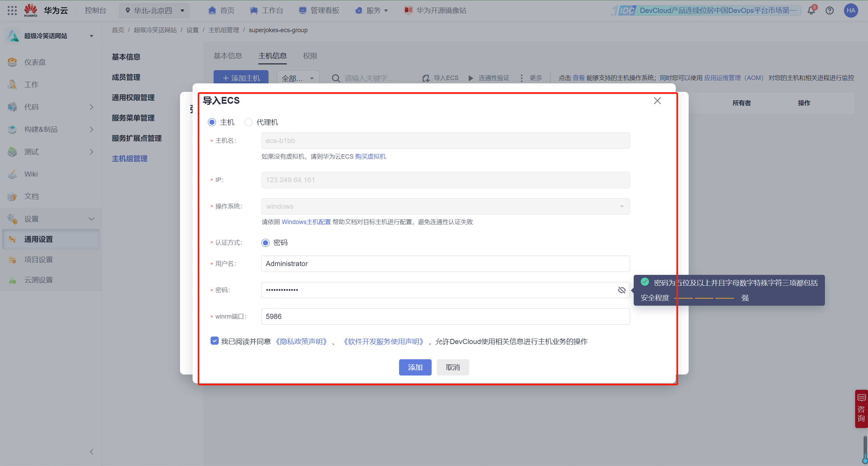The height and width of the screenshot is (466, 868).
Task: Click the 用户名 Administrator input field
Action: point(446,264)
